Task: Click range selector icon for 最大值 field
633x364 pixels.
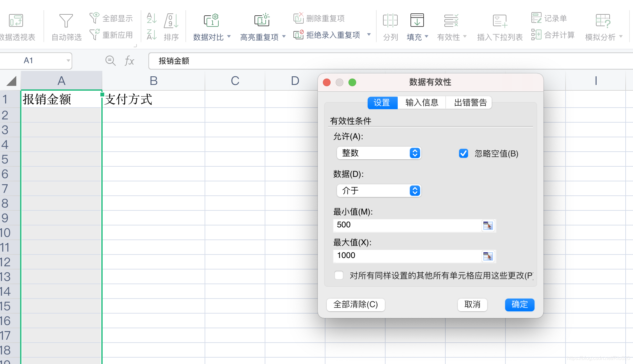Action: click(488, 256)
